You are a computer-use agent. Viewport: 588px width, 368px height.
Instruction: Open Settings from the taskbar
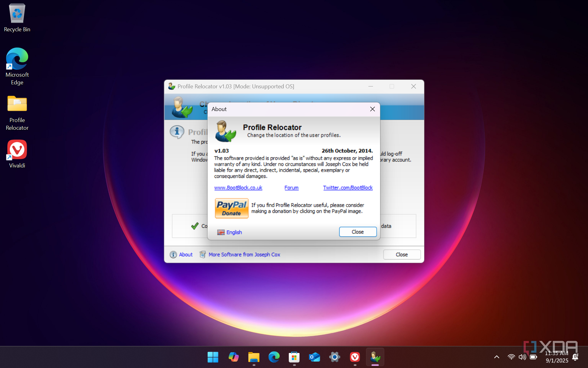(x=334, y=357)
